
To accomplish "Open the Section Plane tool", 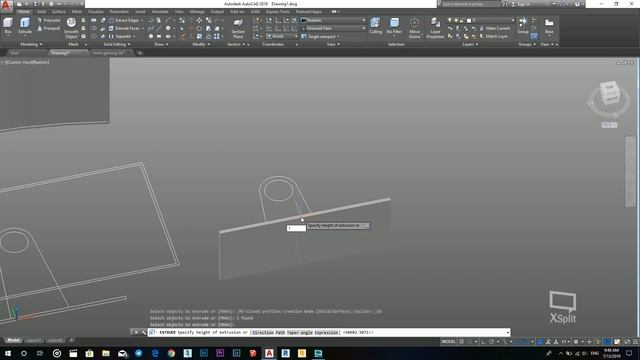I will (238, 28).
